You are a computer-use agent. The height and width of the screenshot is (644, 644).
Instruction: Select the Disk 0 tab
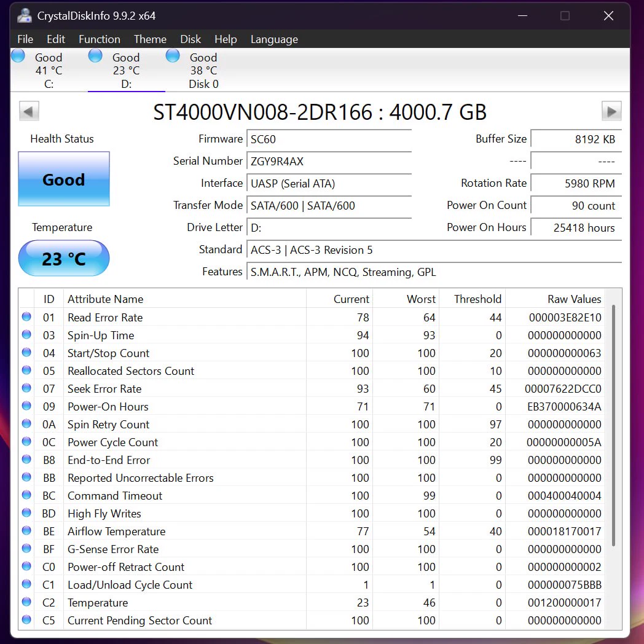203,70
